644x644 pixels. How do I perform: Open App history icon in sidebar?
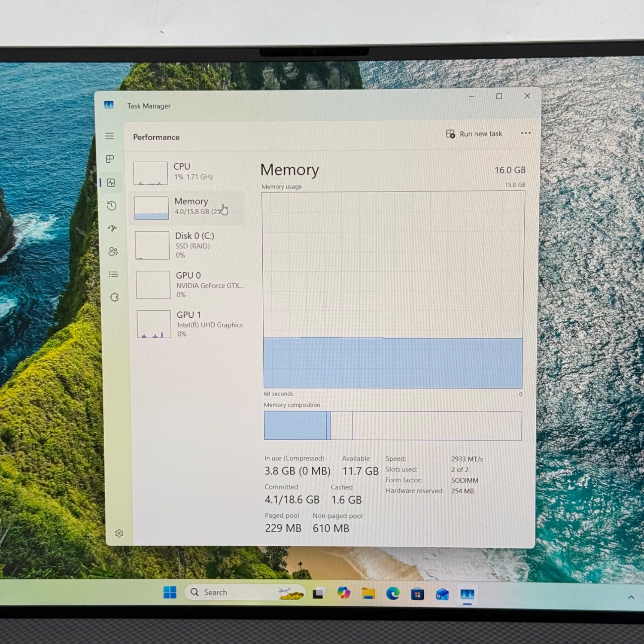(112, 206)
